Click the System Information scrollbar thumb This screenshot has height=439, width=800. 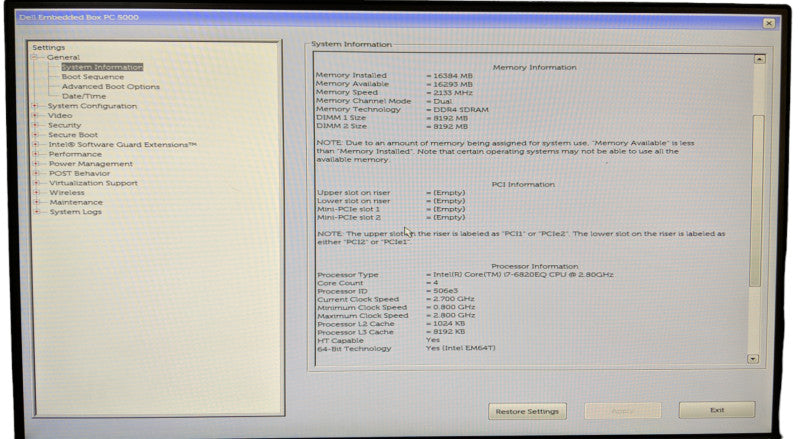coord(757,201)
